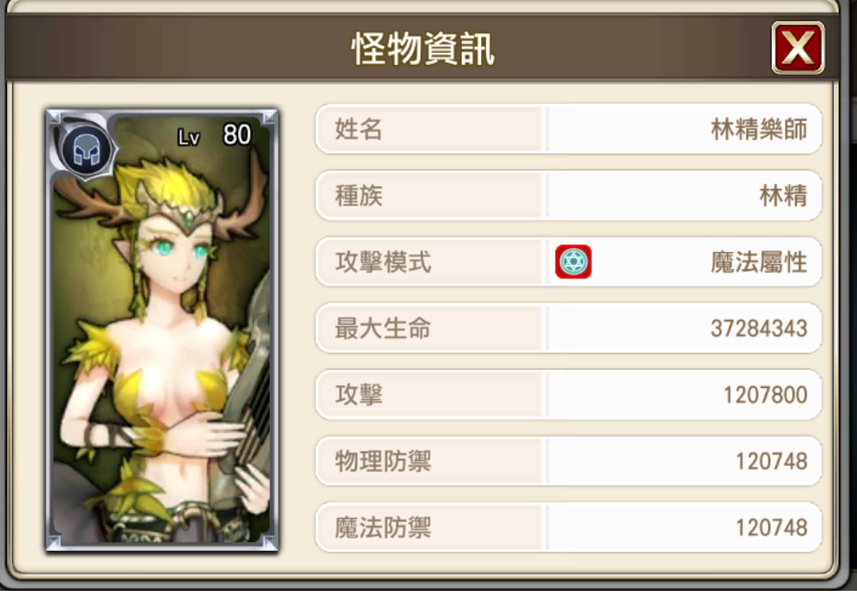This screenshot has width=857, height=616.
Task: Select the 最大生命 row label
Action: pos(383,328)
